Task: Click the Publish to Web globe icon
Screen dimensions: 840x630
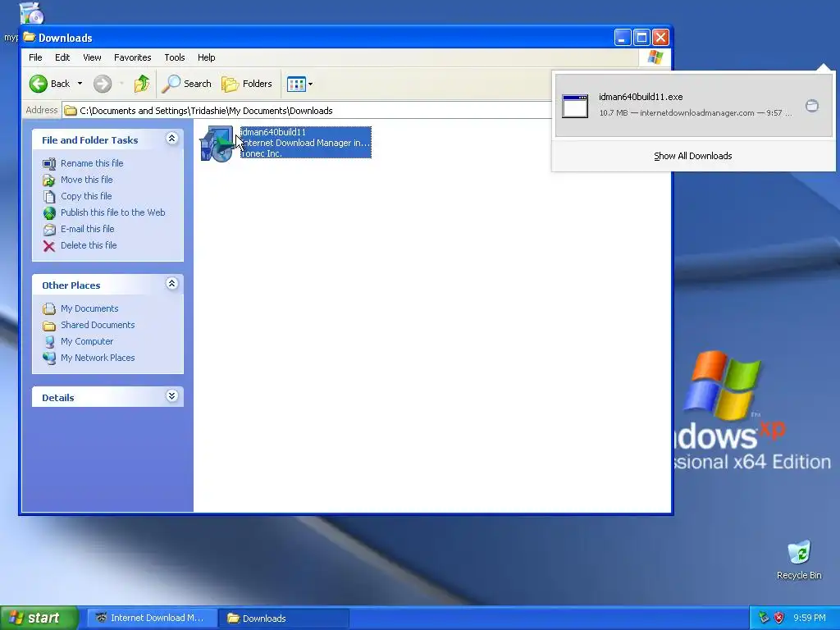Action: 49,213
